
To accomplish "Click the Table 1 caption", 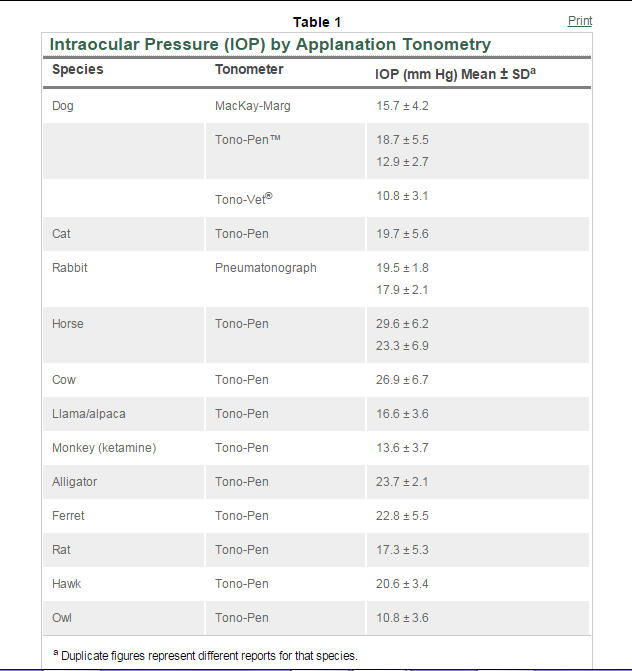I will click(317, 22).
